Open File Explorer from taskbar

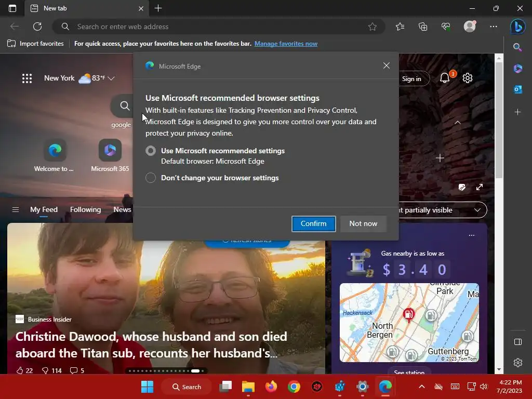[248, 387]
